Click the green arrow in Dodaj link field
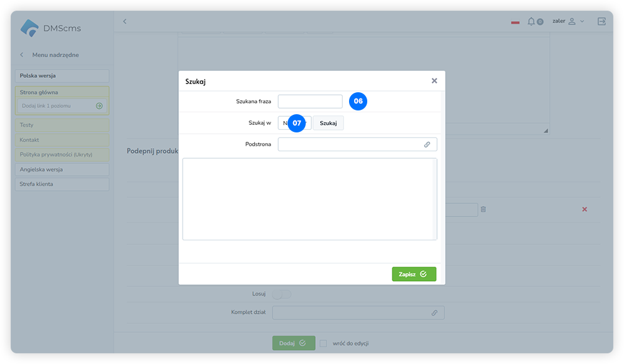Image resolution: width=624 pixels, height=364 pixels. coord(99,106)
